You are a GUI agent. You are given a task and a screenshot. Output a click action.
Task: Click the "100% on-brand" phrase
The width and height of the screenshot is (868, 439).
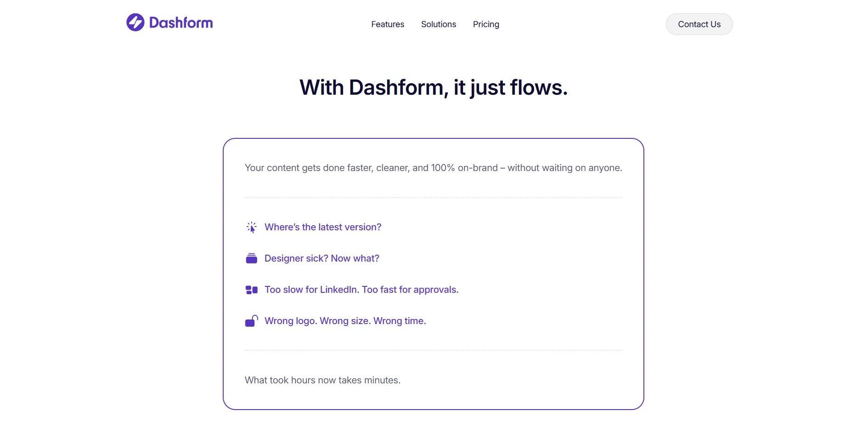click(464, 168)
